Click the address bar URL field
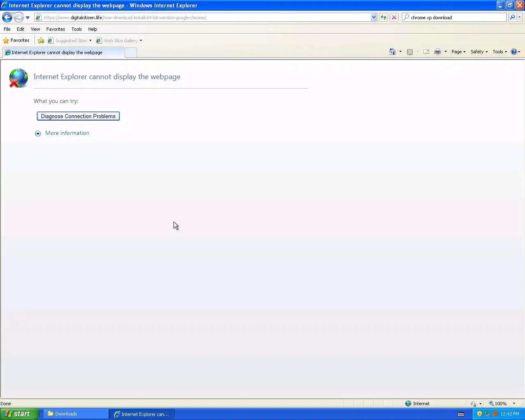525x420 pixels. (203, 18)
